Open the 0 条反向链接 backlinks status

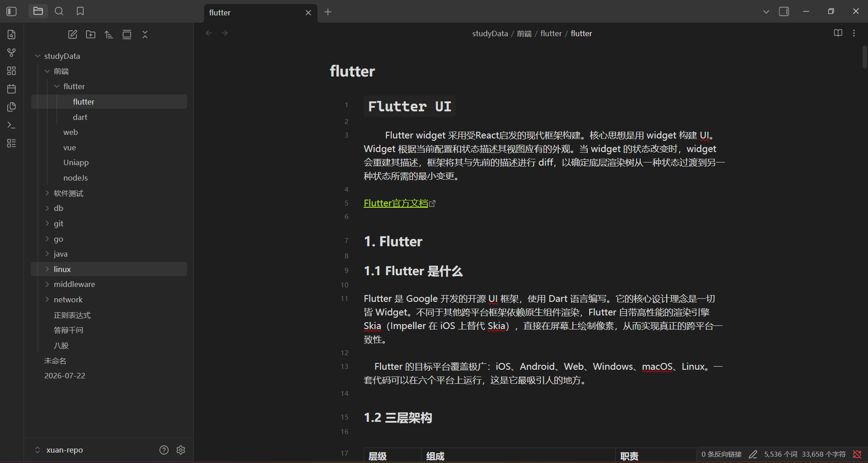click(721, 454)
